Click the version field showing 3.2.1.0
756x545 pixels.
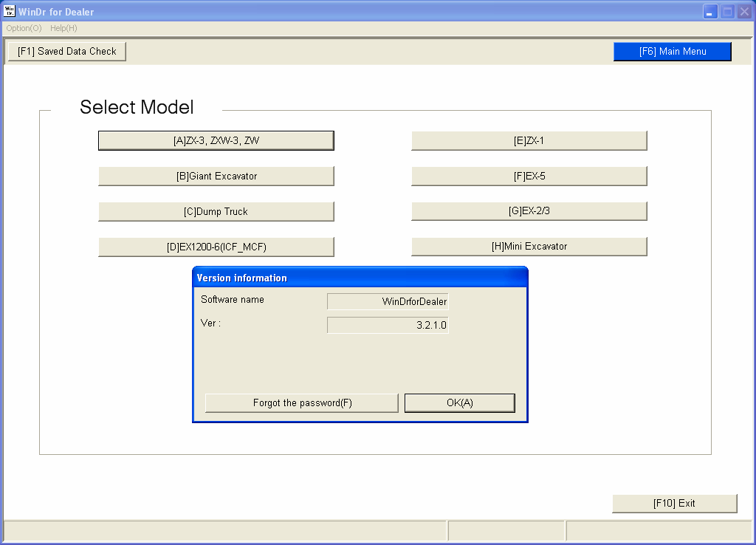click(388, 325)
